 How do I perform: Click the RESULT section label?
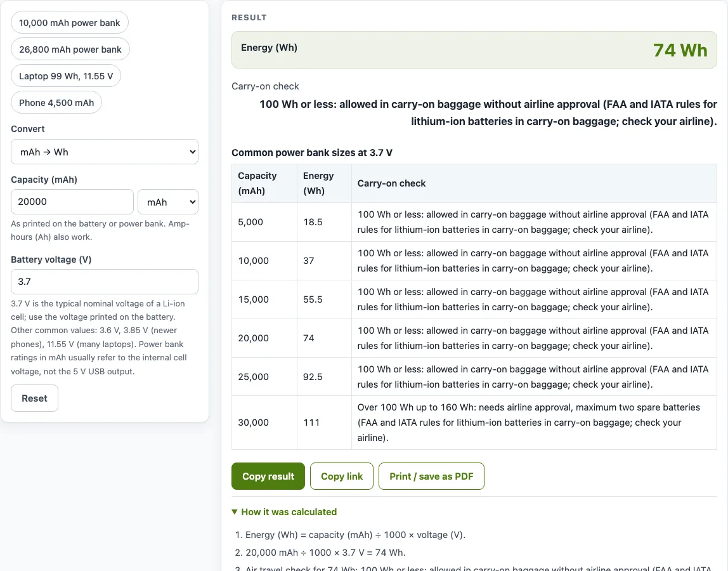[x=249, y=18]
